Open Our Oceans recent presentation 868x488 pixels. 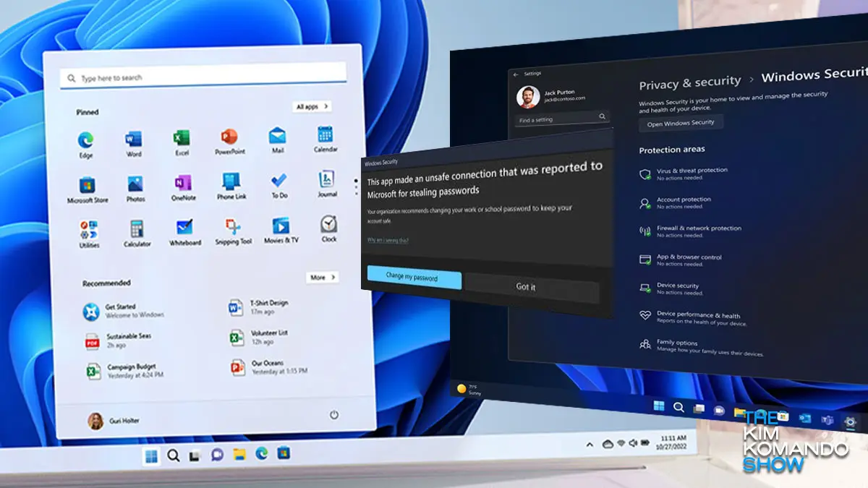[x=269, y=367]
